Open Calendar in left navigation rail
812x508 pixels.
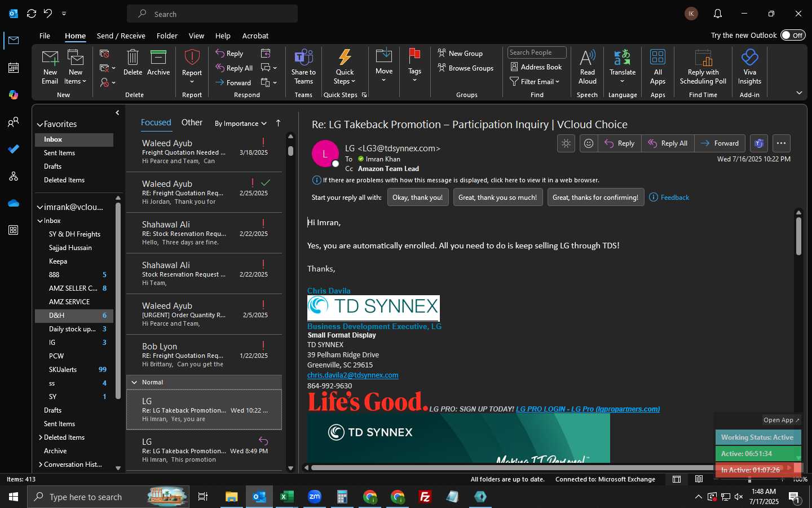14,68
